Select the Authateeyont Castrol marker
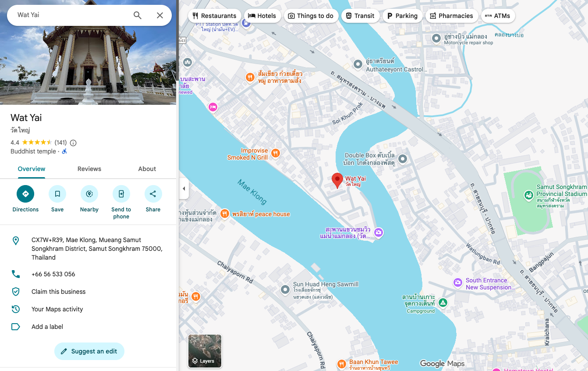588x371 pixels. (x=358, y=65)
